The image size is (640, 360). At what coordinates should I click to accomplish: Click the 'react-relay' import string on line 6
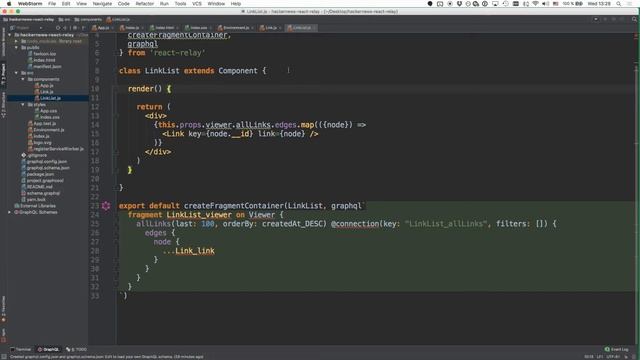click(x=177, y=53)
